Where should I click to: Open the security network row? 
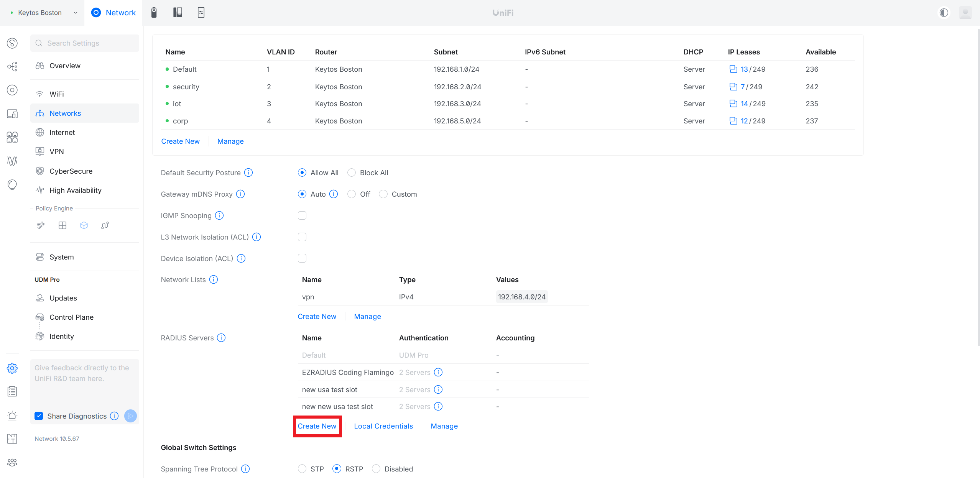[x=508, y=87]
